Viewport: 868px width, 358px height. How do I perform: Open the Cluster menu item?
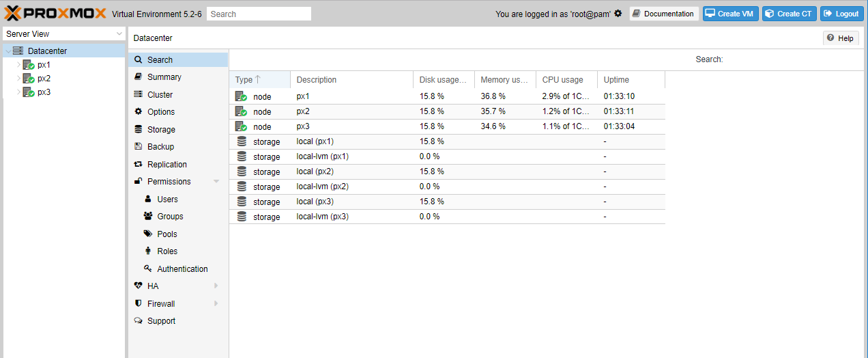(160, 95)
